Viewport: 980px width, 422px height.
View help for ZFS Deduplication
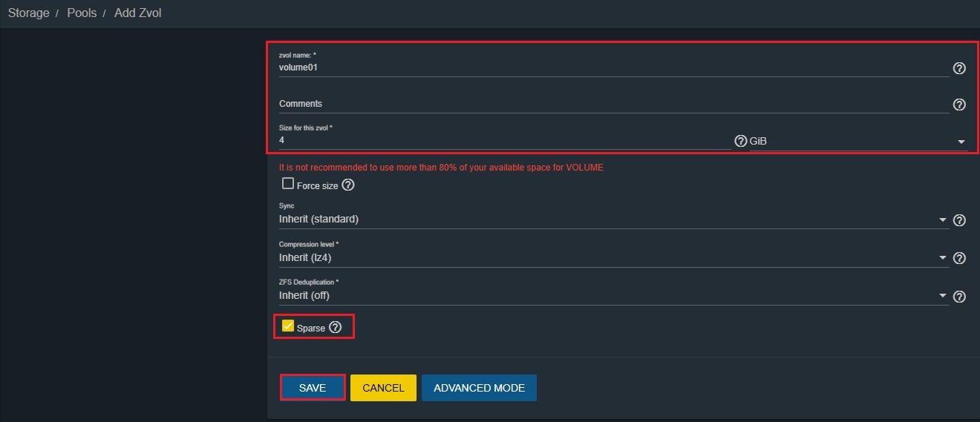[959, 297]
